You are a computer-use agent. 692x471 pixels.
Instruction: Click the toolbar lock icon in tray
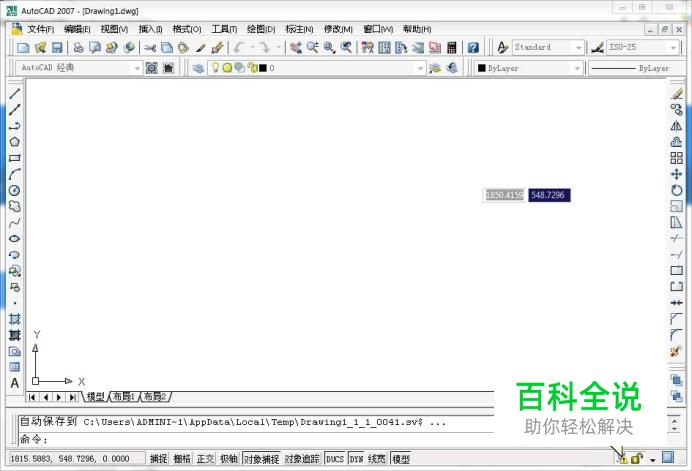pyautogui.click(x=636, y=459)
